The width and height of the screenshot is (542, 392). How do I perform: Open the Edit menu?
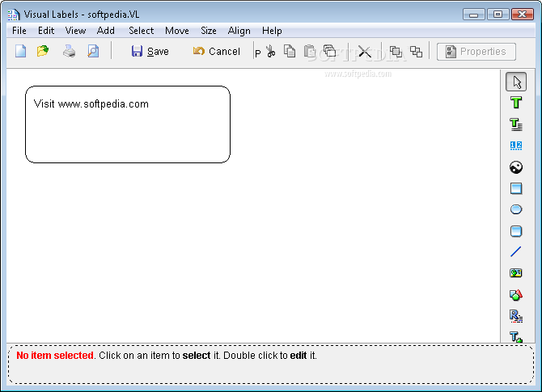(46, 31)
